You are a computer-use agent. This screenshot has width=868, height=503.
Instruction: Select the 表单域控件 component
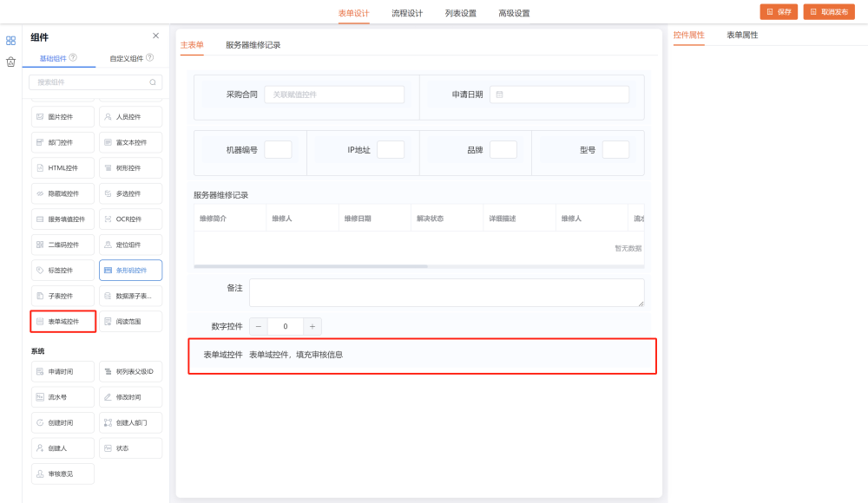coord(62,322)
